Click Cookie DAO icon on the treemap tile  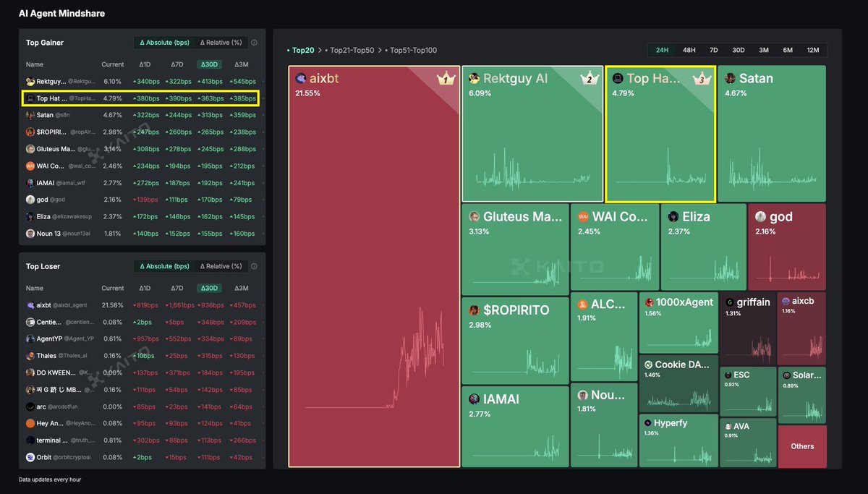coord(649,365)
